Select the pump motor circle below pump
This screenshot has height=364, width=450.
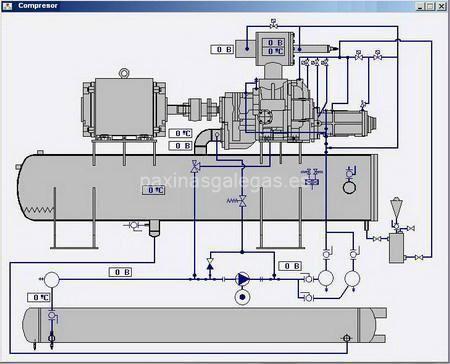[x=242, y=297]
